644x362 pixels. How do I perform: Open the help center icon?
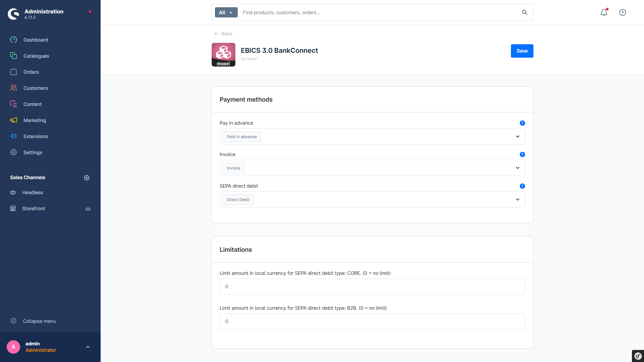[x=623, y=12]
